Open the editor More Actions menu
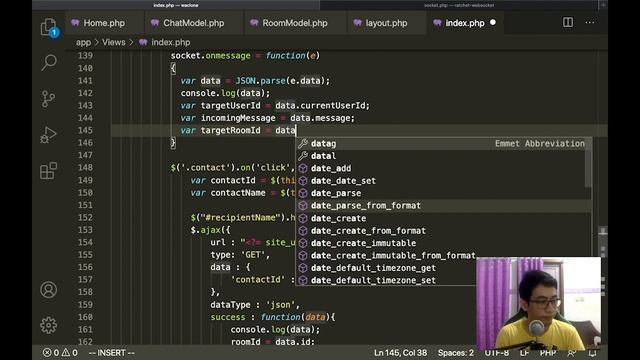This screenshot has width=640, height=360. click(x=590, y=22)
